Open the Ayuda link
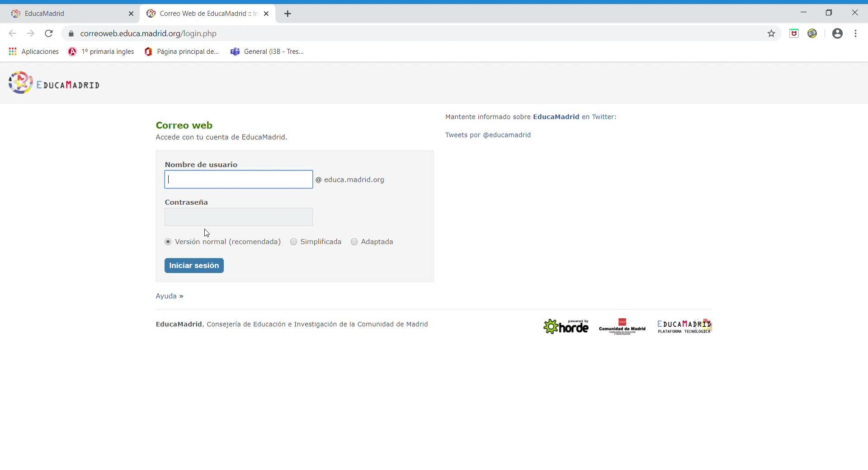 [x=166, y=296]
